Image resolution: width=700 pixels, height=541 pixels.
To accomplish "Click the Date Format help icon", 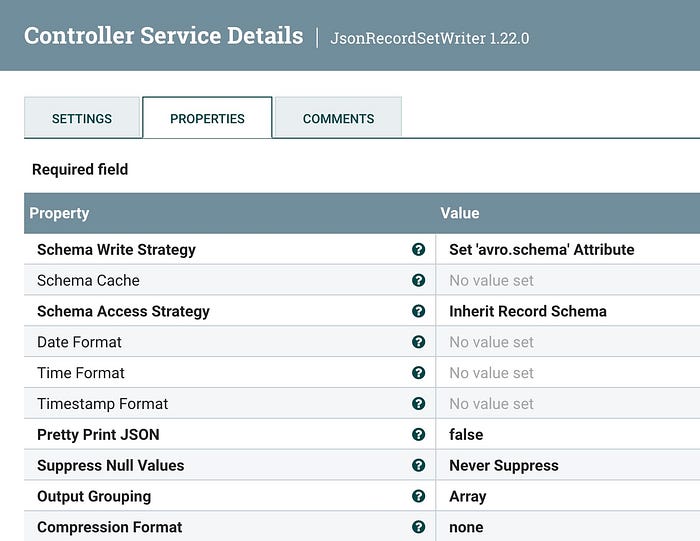I will pyautogui.click(x=418, y=342).
